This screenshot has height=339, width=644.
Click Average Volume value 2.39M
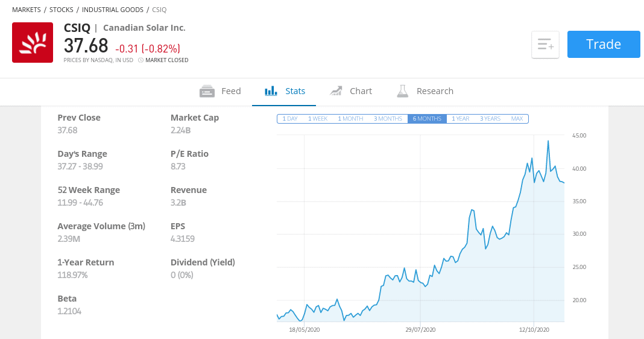[x=69, y=239]
